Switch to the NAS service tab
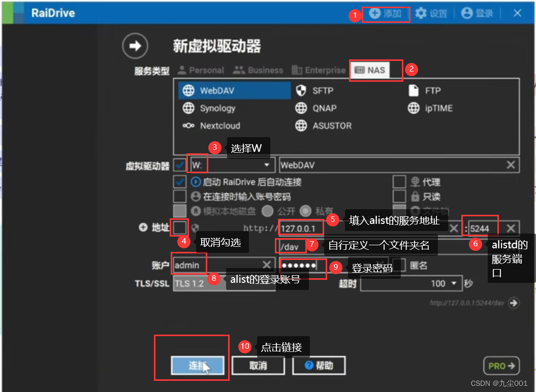536x392 pixels. 370,70
